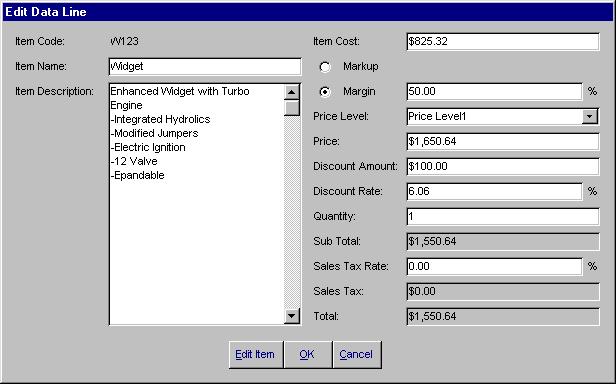
Task: Click the "-Modified Jumpers" description line
Action: point(154,133)
